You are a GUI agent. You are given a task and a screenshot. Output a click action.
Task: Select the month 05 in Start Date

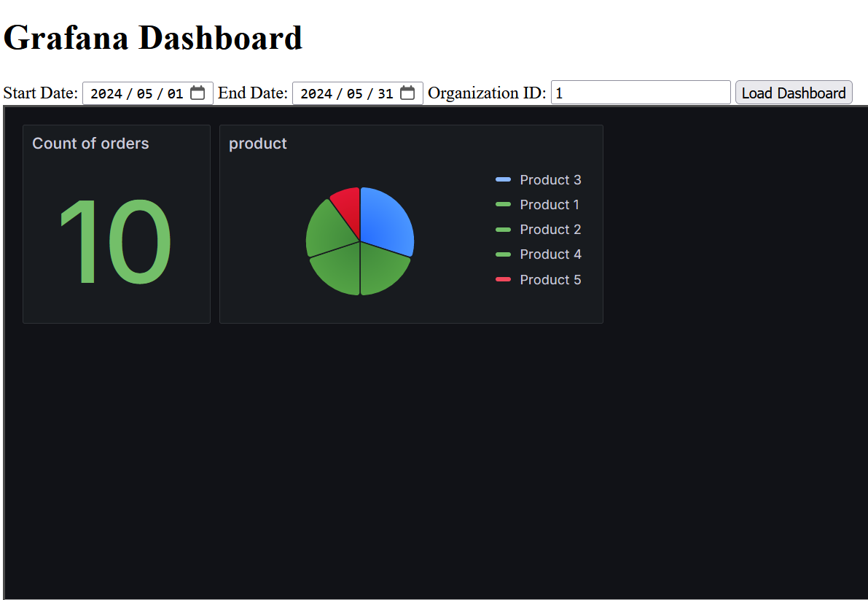click(x=144, y=93)
